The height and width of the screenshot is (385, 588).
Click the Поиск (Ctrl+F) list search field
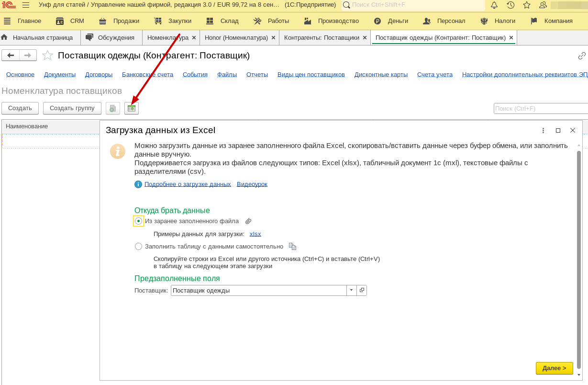541,109
